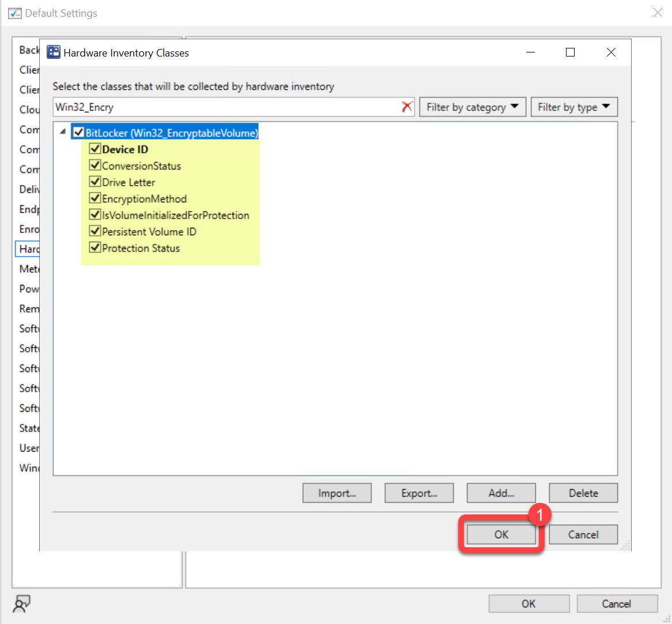Open the Filter by type dropdown
The width and height of the screenshot is (672, 624).
pyautogui.click(x=574, y=107)
